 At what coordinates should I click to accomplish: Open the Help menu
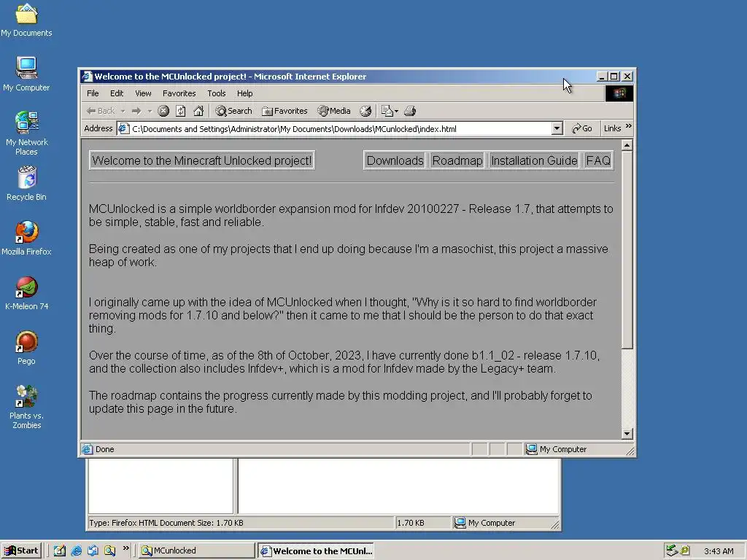click(x=245, y=93)
